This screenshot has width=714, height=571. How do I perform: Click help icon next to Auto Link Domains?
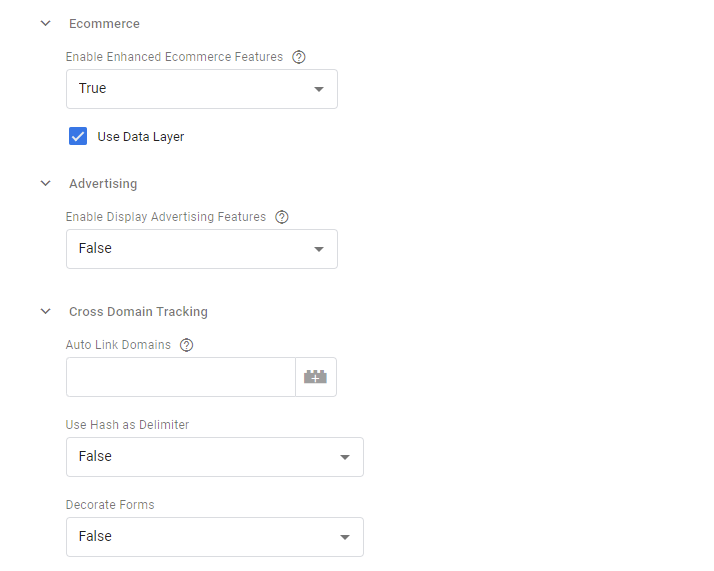tap(186, 345)
